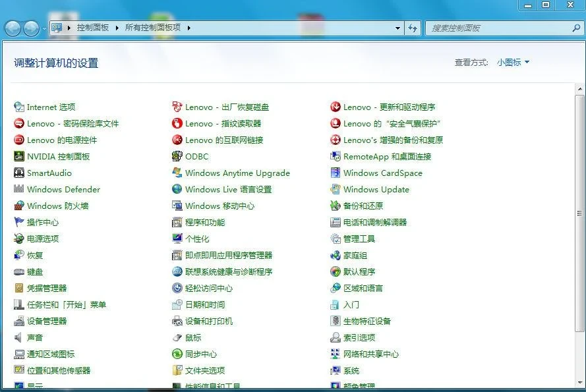Go forward with the Forward arrow button
The height and width of the screenshot is (392, 586).
pyautogui.click(x=32, y=28)
